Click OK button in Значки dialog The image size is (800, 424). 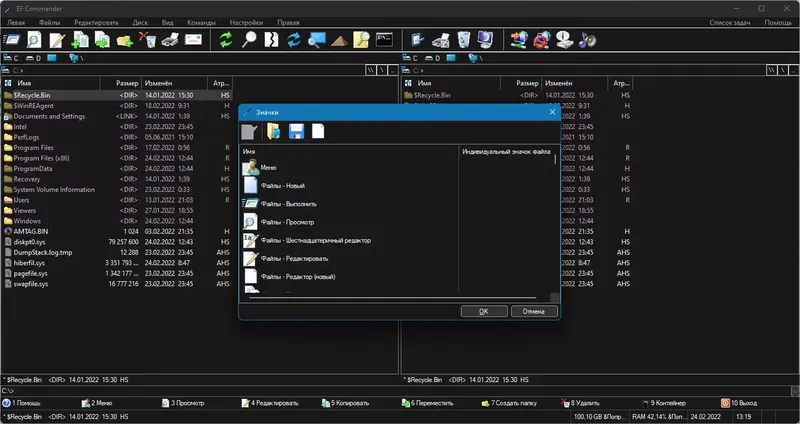tap(484, 311)
